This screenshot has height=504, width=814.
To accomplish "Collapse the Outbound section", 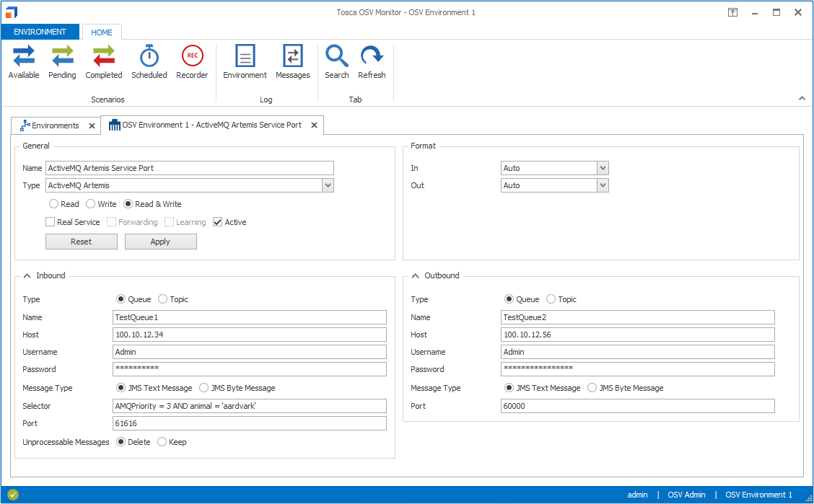I will (416, 275).
